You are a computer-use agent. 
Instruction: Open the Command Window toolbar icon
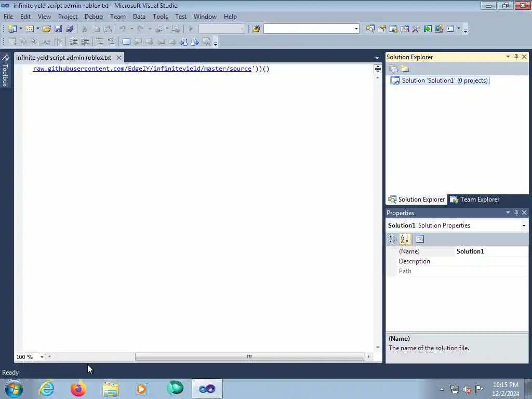(450, 29)
